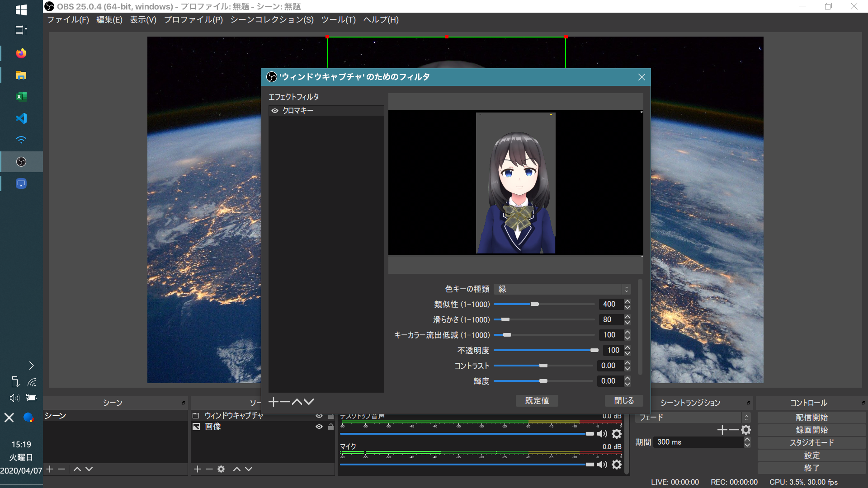Toggle Chroma Key filter visibility eye
This screenshot has height=488, width=868.
(274, 111)
